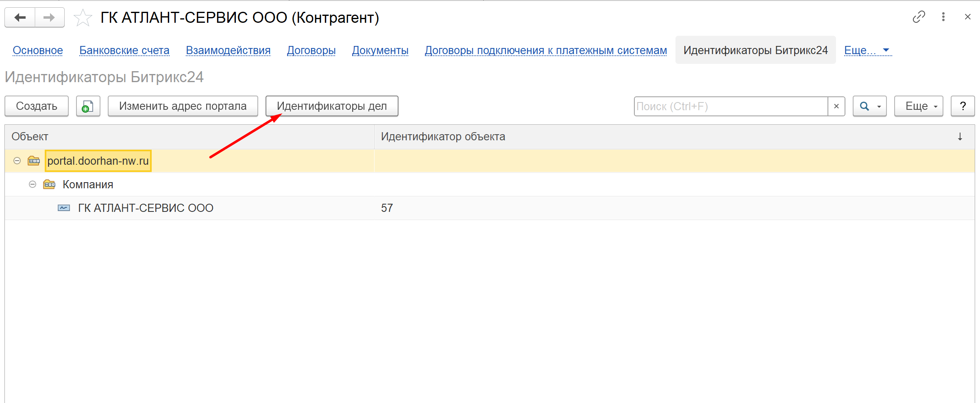Open the magnifier search dropdown
The height and width of the screenshot is (403, 980).
(870, 106)
